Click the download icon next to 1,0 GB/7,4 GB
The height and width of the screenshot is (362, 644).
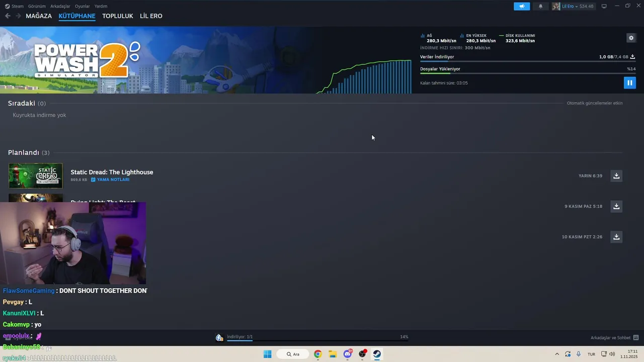click(x=632, y=57)
